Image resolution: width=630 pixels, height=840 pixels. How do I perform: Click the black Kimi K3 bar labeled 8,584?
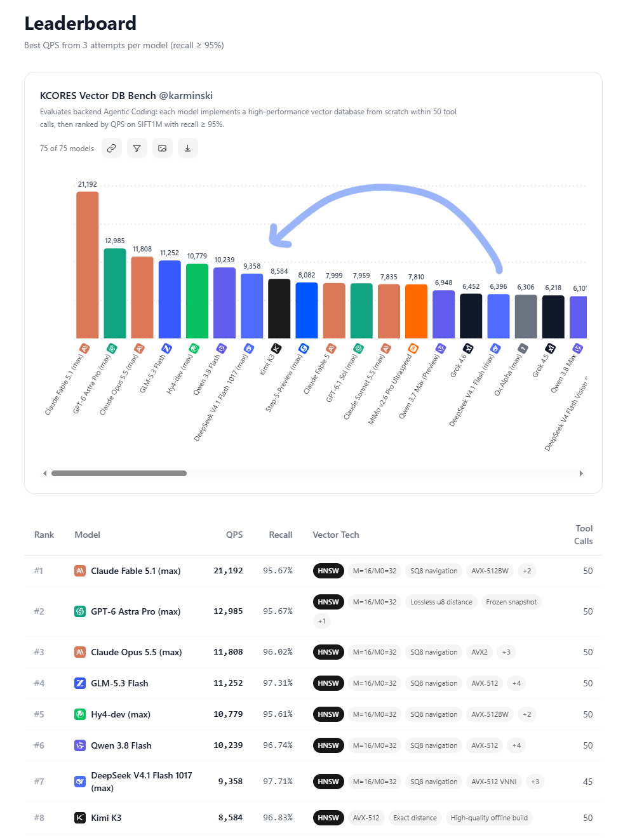[x=279, y=309]
